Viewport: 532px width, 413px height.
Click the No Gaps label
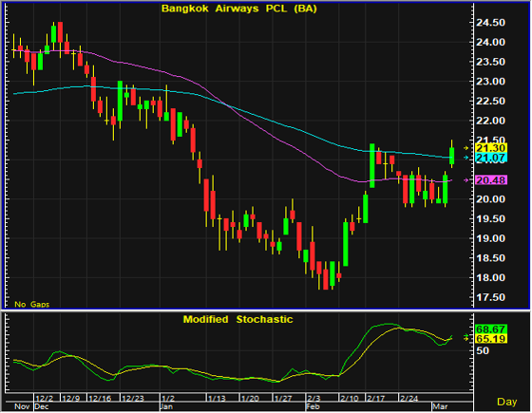32,304
